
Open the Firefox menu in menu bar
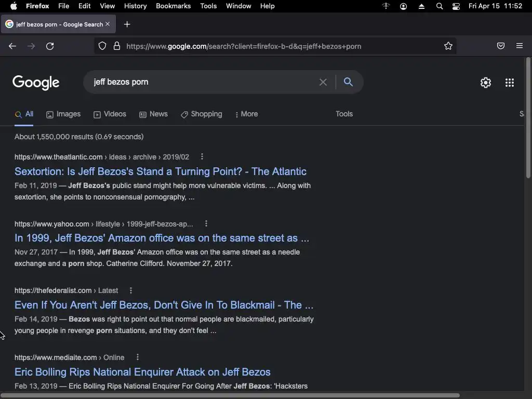[37, 6]
